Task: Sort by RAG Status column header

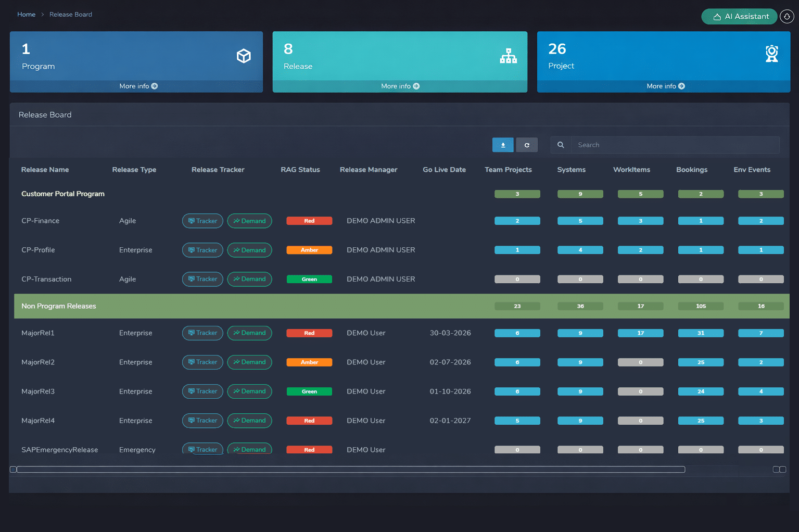Action: coord(300,170)
